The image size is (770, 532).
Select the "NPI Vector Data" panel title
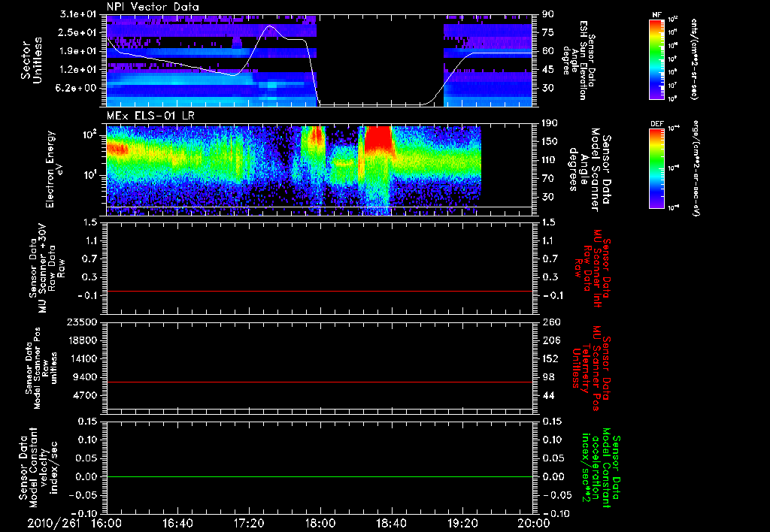point(153,7)
